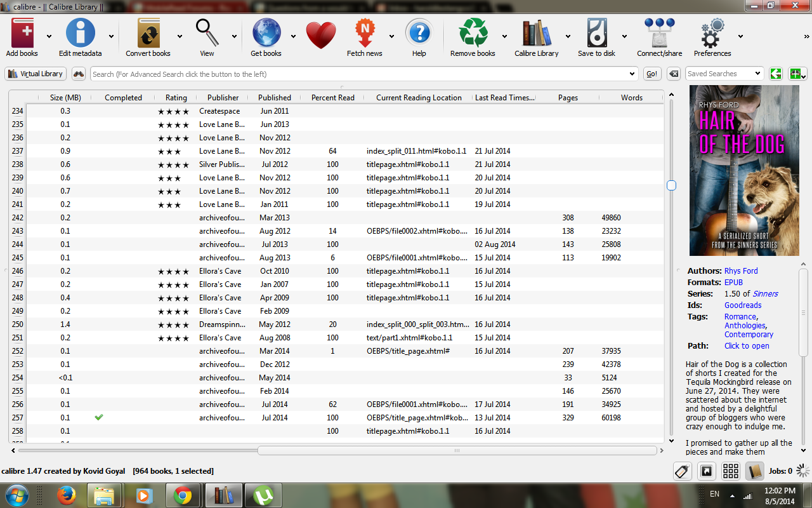Click the green arrow icon beside Saved Searches
Screen dimensions: 812x508
click(x=775, y=74)
